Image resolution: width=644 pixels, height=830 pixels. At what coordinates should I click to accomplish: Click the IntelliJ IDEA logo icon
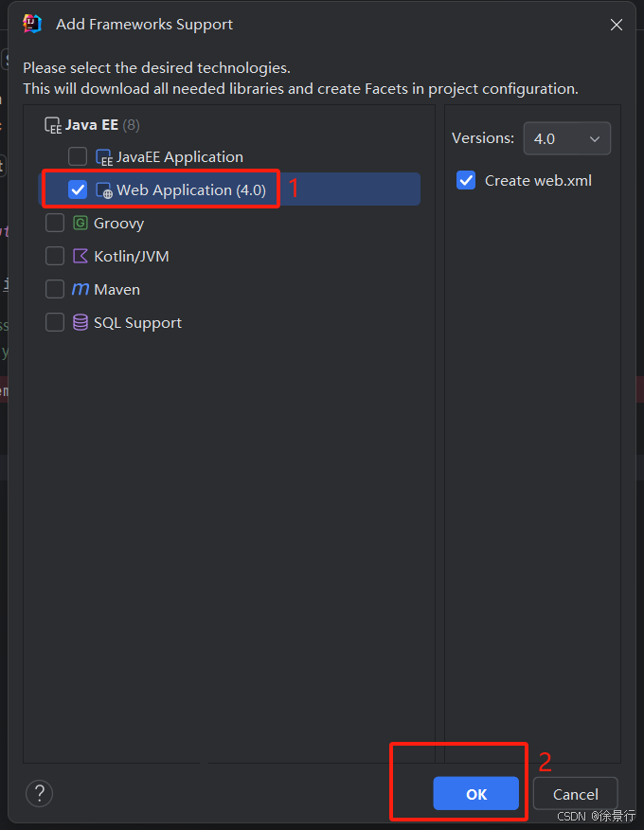(x=32, y=24)
